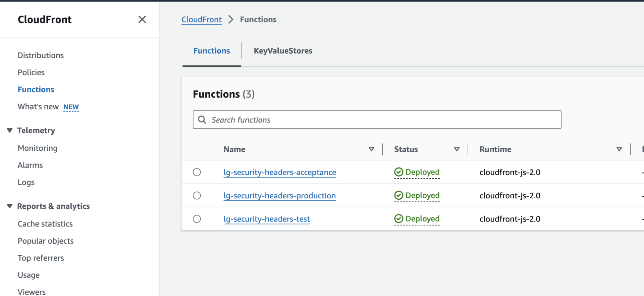Screen dimensions: 644x296
Task: Click Deployed status icon for lg-security-headers-test
Action: [x=398, y=219]
